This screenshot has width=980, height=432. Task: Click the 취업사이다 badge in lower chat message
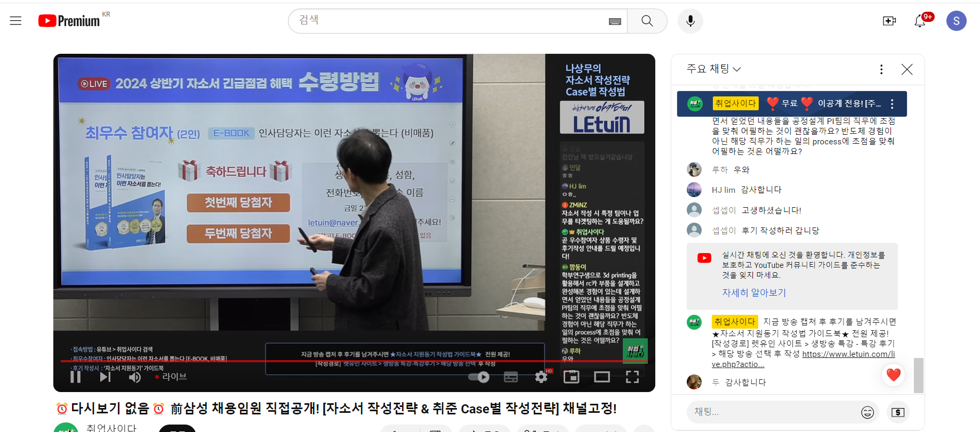[x=735, y=322]
